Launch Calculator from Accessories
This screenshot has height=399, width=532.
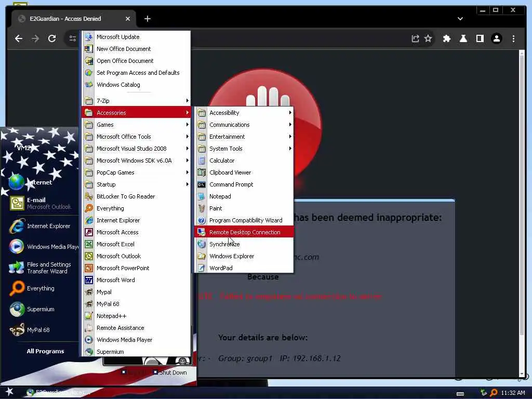click(244, 161)
